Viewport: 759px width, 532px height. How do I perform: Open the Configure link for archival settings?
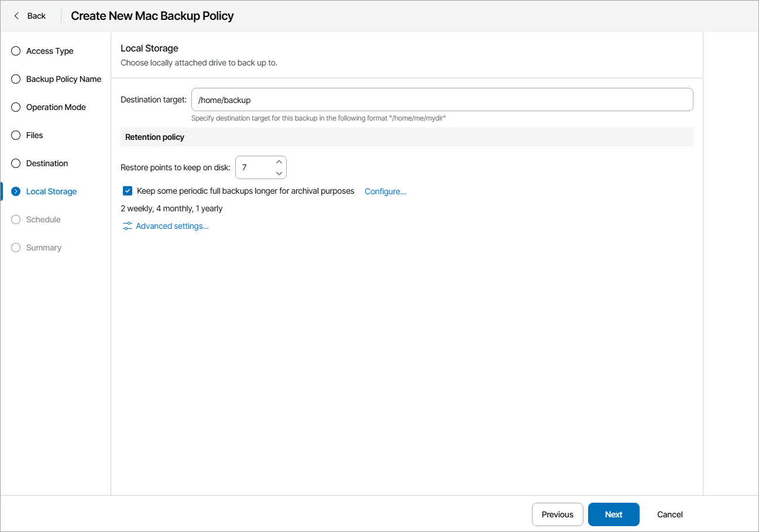385,191
